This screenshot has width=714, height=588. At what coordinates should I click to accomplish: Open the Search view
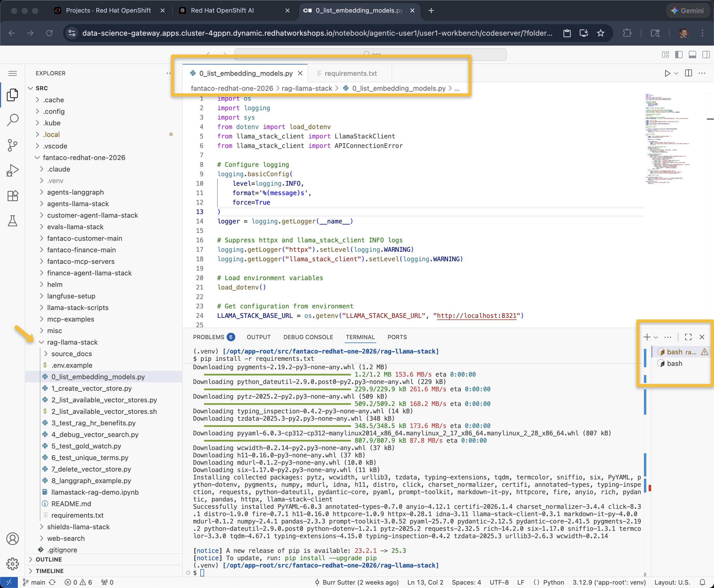coord(13,120)
